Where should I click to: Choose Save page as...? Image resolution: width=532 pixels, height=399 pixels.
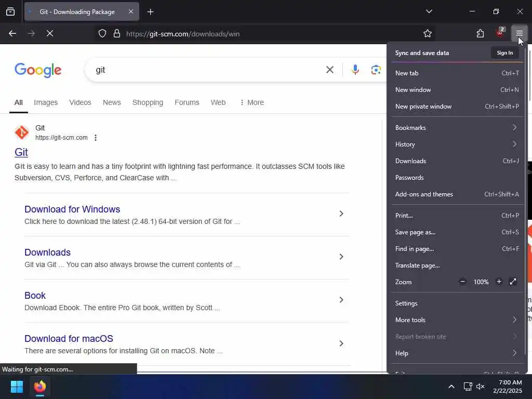tap(457, 232)
